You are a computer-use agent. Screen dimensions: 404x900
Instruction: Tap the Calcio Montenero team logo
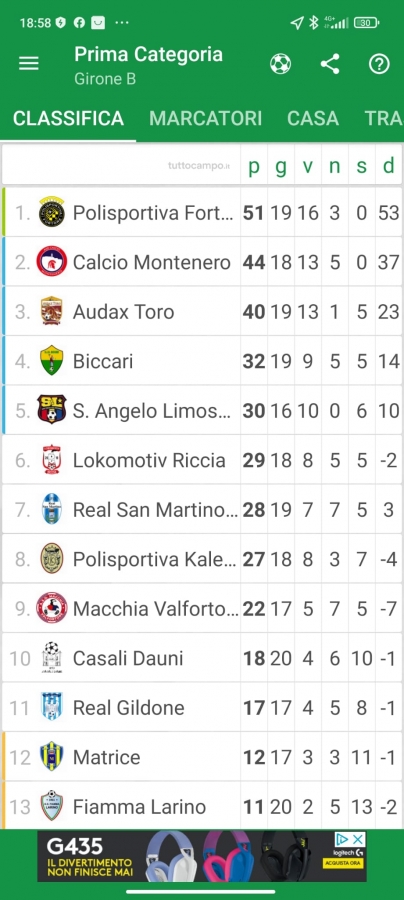point(52,262)
